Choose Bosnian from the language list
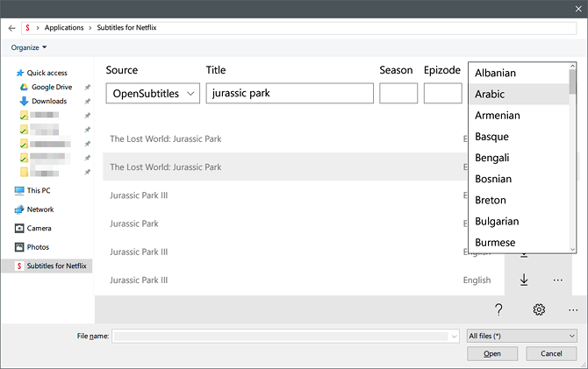This screenshot has height=369, width=588. (519, 179)
